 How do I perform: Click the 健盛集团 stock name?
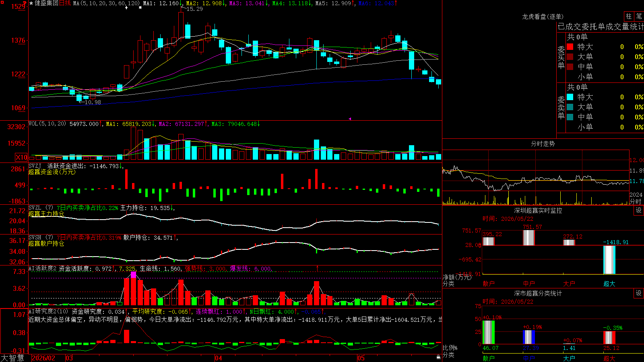46,3
